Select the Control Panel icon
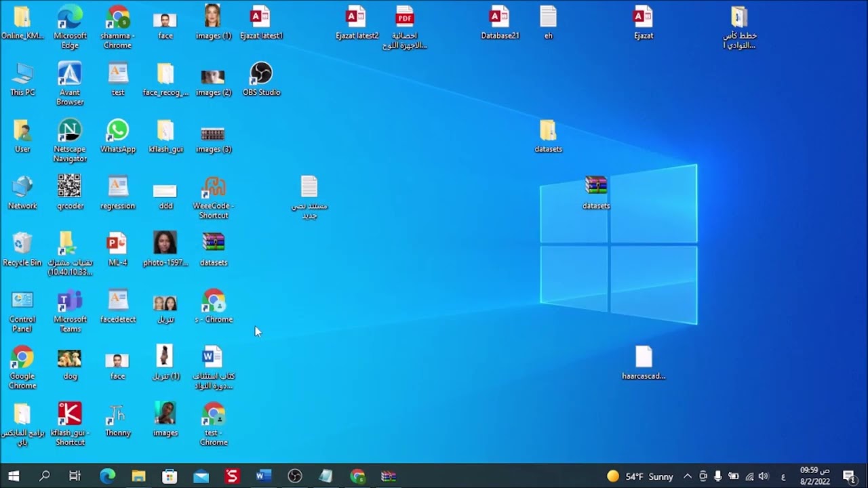Image resolution: width=868 pixels, height=488 pixels. tap(22, 311)
